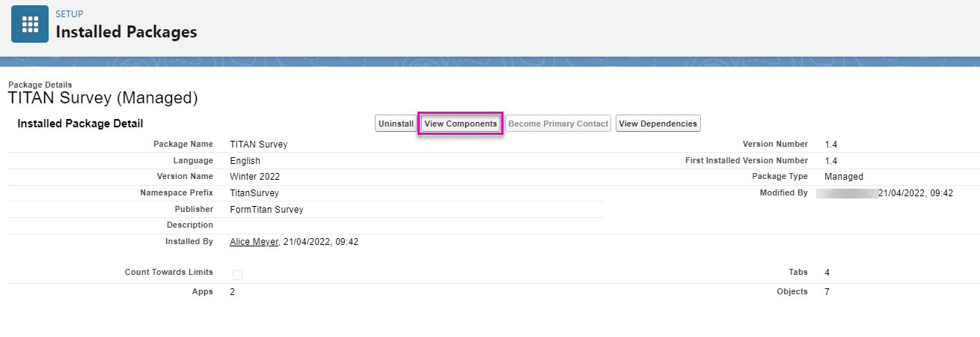Click the Tabs count value 4
The width and height of the screenshot is (980, 337).
point(827,272)
